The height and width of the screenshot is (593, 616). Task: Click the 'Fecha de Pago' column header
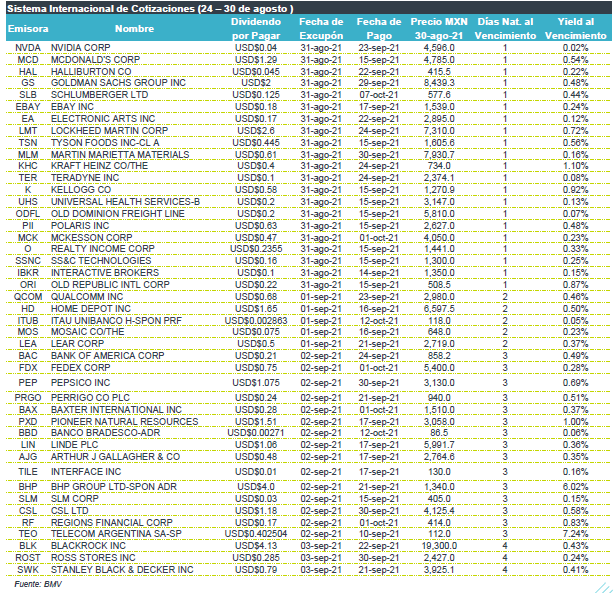tap(379, 29)
